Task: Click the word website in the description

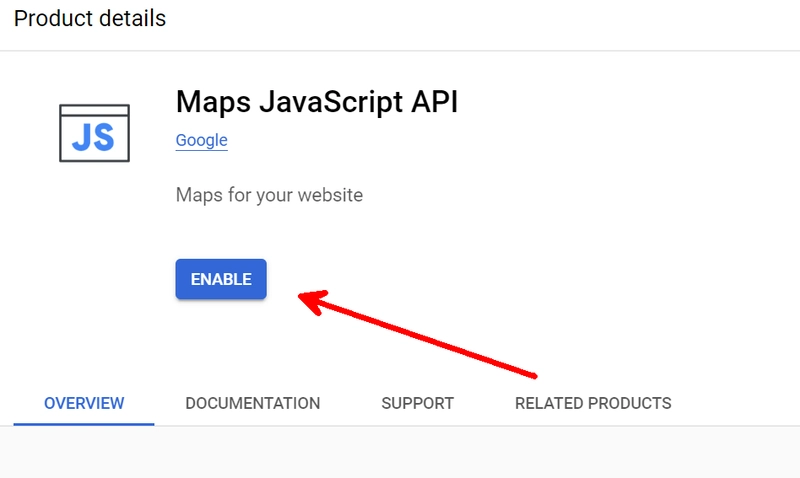Action: coord(330,195)
